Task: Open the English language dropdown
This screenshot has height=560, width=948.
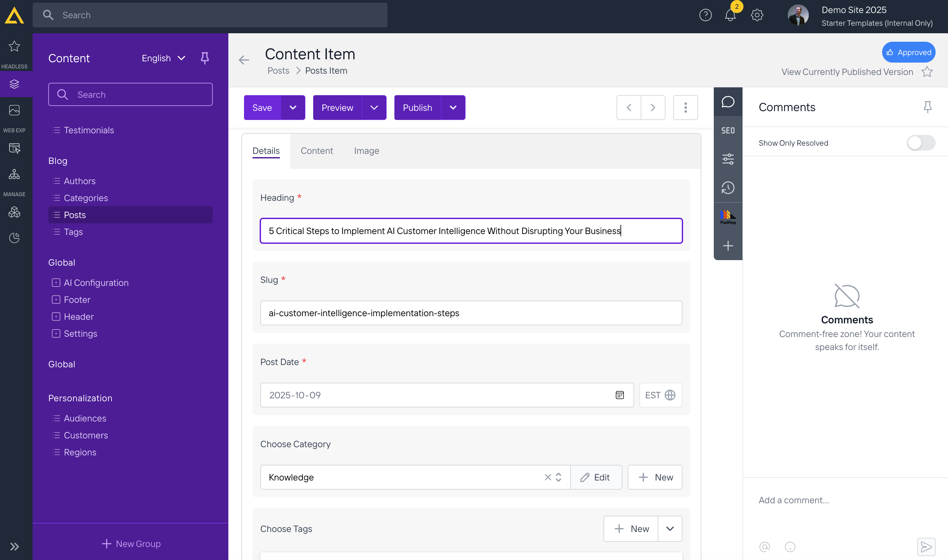Action: (x=163, y=58)
